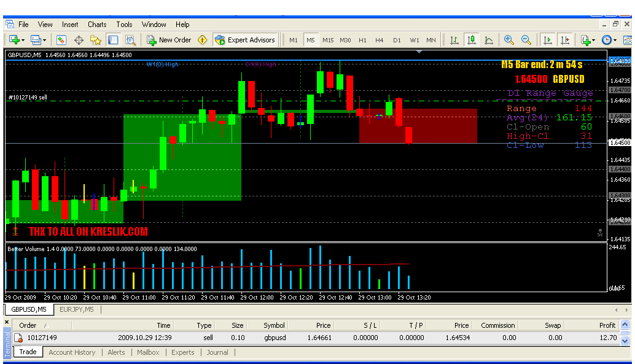Zoom out on the chart

pyautogui.click(x=526, y=40)
